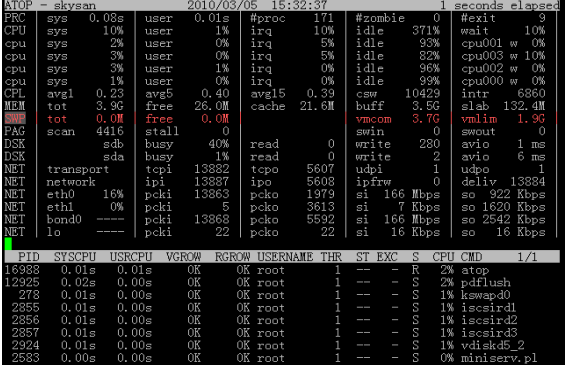This screenshot has height=367, width=566.
Task: Click the bond0 interface entry
Action: pyautogui.click(x=85, y=219)
